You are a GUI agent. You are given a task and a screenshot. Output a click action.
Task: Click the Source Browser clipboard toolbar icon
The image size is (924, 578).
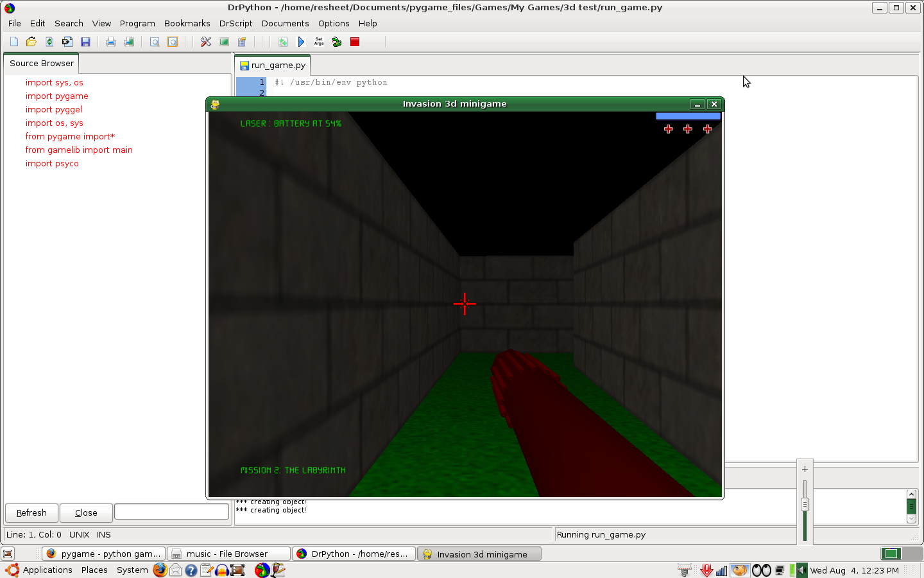(242, 42)
